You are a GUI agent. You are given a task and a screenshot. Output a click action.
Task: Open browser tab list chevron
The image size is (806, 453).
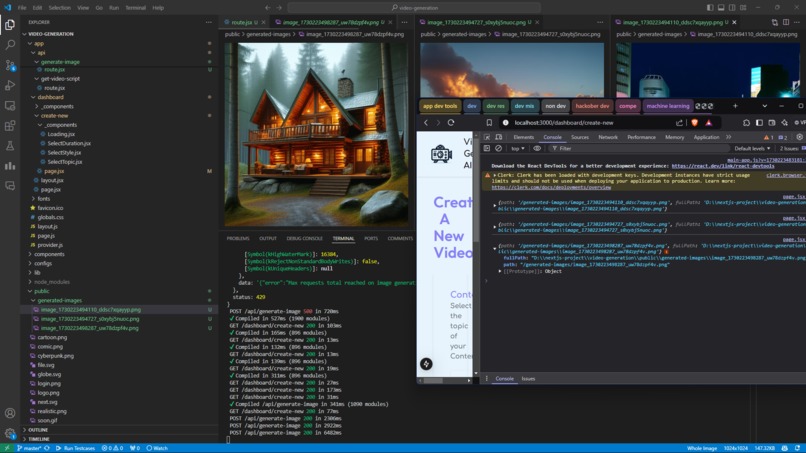(x=764, y=106)
